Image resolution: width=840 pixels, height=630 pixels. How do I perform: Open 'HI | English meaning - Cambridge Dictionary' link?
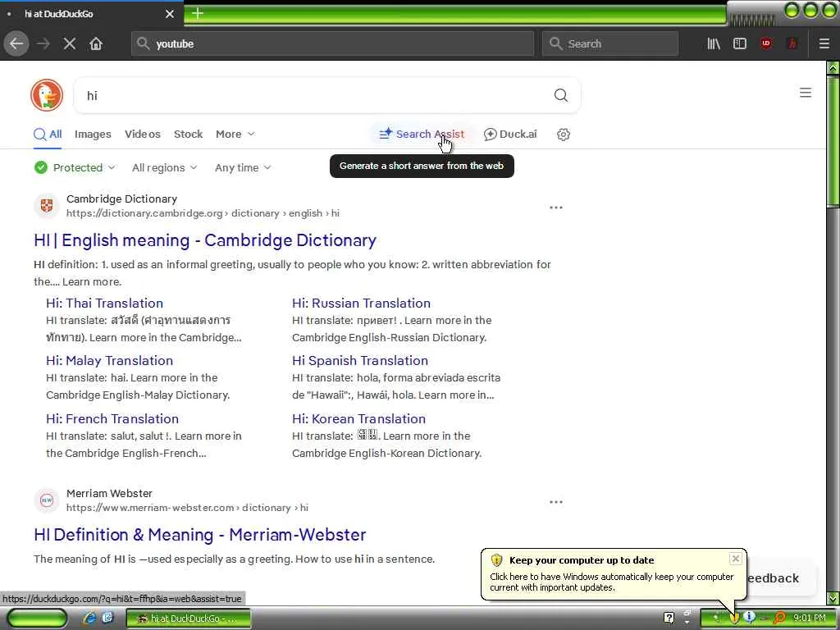(x=204, y=240)
